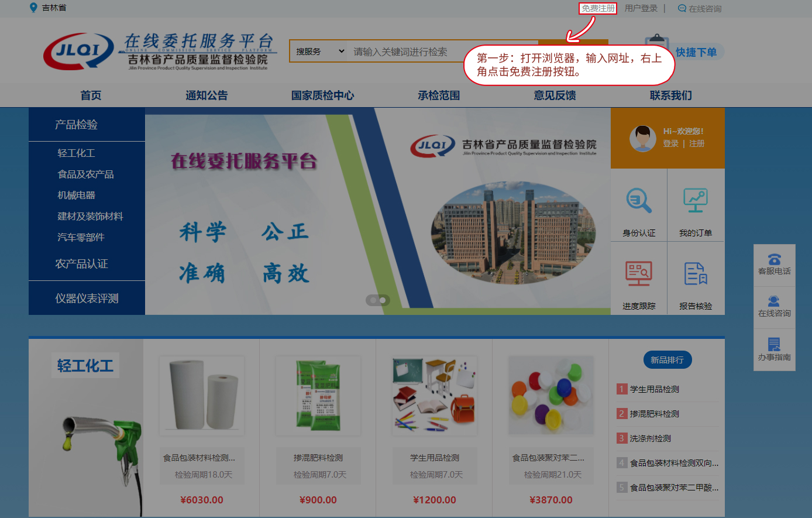Open 学生用品检测 product thumbnail
The image size is (812, 518).
tap(434, 396)
